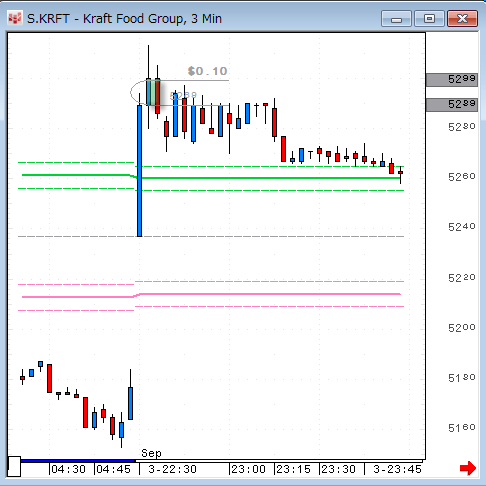Image resolution: width=486 pixels, height=486 pixels.
Task: Click the chart app icon in title bar
Action: tap(15, 19)
